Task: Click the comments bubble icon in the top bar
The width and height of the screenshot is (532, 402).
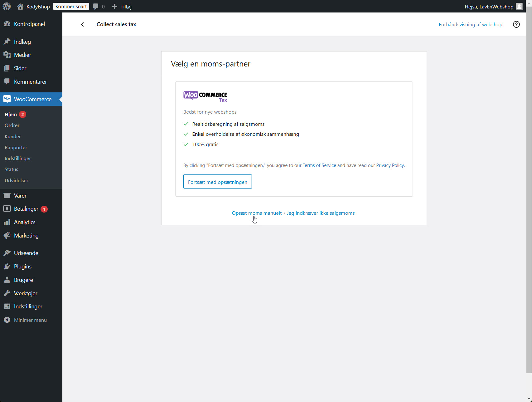Action: pos(96,7)
